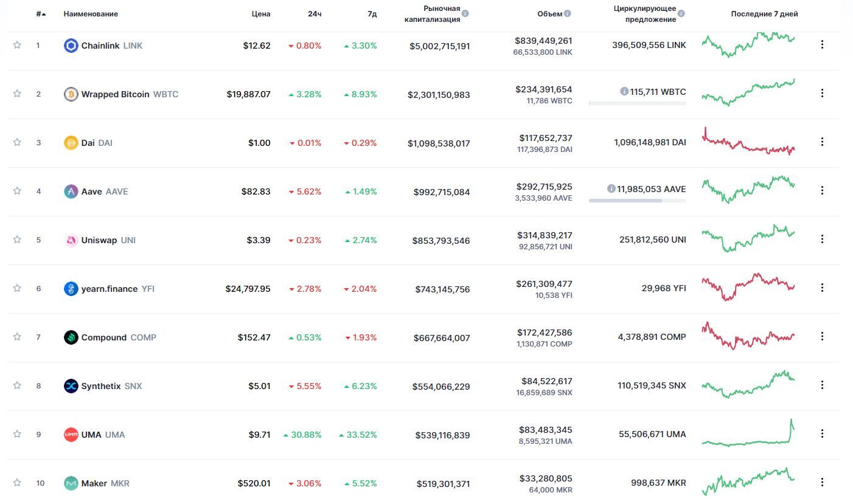View Wrapped Bitcoin's 7-day sparkline

pyautogui.click(x=748, y=92)
